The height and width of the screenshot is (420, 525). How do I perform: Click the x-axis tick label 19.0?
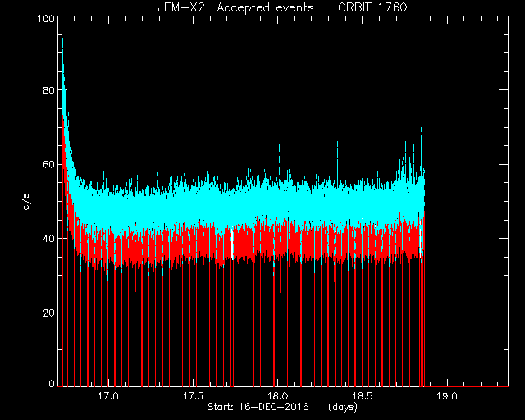coord(447,396)
